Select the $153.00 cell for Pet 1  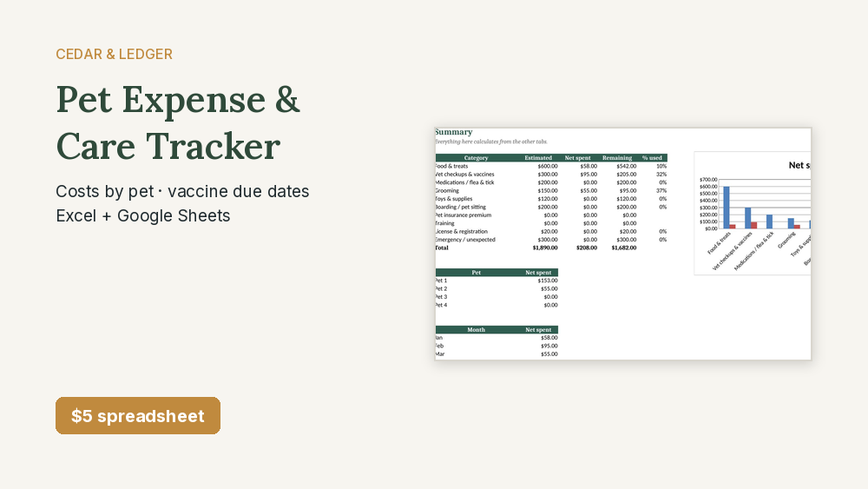pos(548,281)
